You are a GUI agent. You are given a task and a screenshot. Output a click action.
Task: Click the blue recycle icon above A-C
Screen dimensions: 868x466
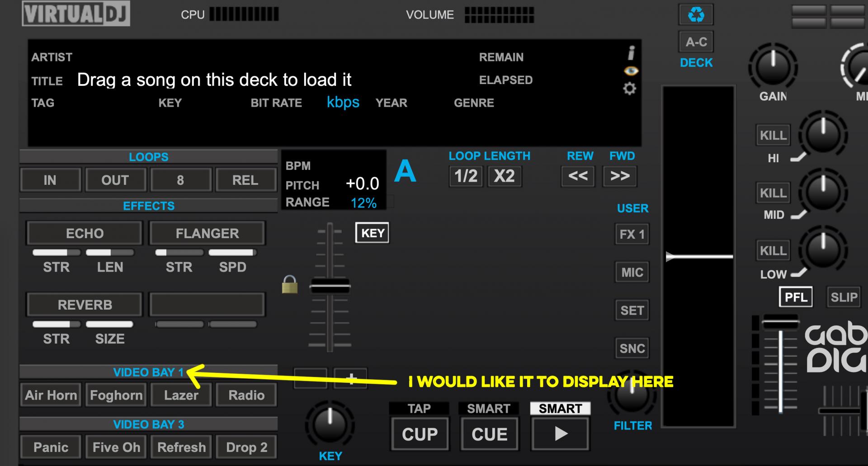click(696, 15)
